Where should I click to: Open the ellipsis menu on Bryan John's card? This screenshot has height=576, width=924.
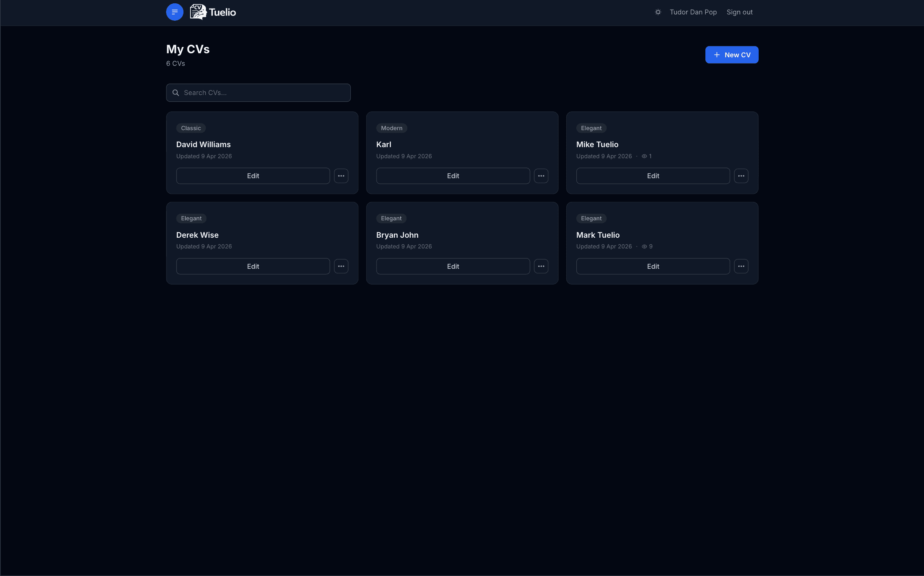coord(541,266)
